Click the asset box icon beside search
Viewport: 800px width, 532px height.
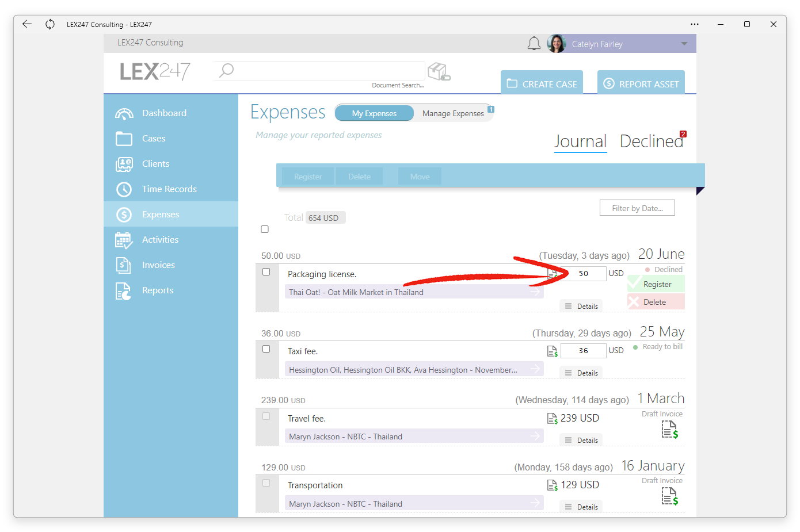pos(439,71)
